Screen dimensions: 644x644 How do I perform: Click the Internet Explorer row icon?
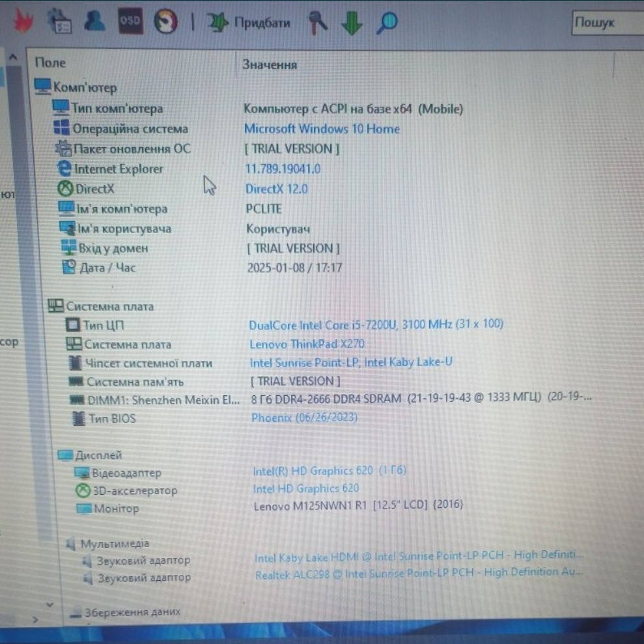tap(64, 169)
